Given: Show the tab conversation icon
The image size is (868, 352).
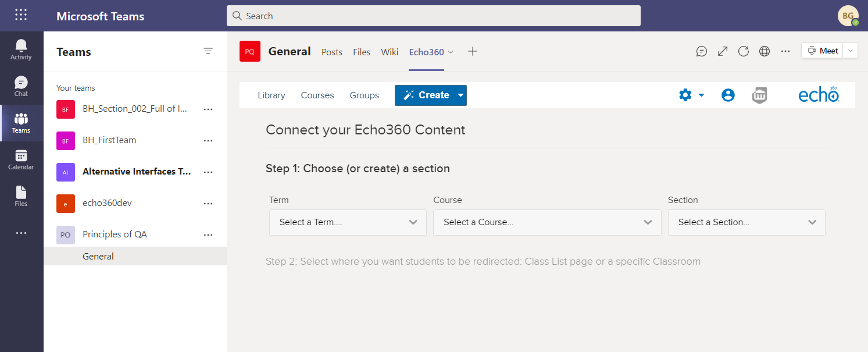Looking at the screenshot, I should [702, 51].
